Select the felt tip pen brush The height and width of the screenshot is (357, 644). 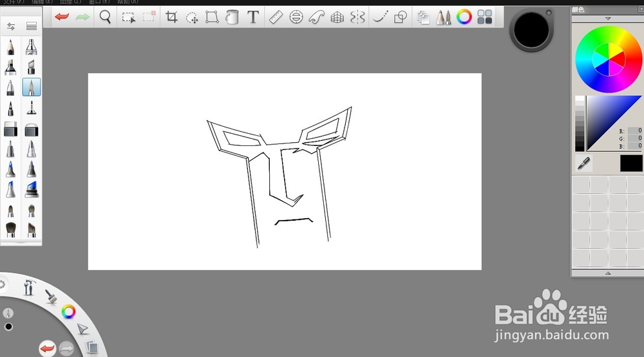point(11,108)
